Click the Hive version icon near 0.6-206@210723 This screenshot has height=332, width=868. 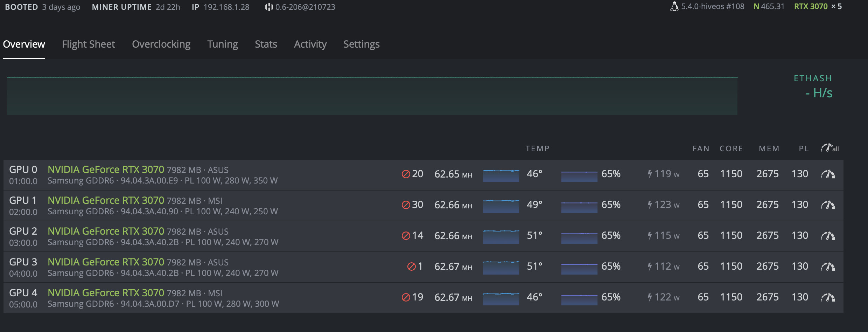[269, 7]
